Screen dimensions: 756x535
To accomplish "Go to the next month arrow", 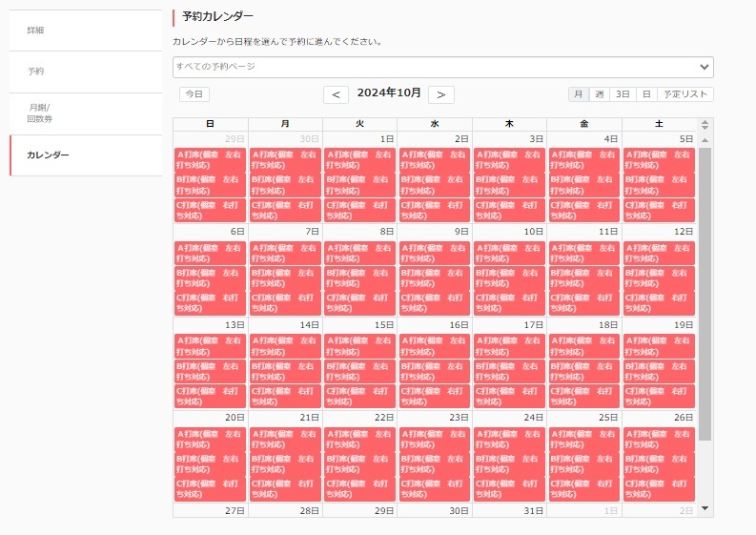I will pos(440,94).
